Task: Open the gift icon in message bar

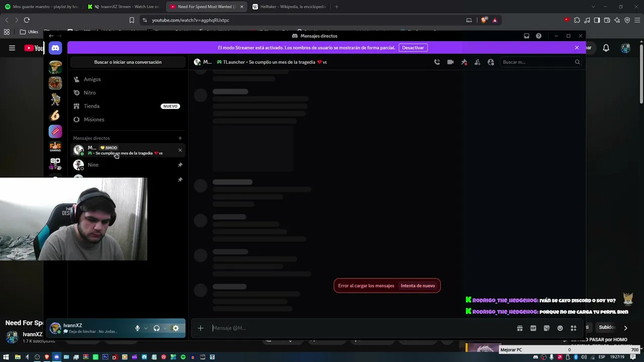Action: [x=520, y=328]
